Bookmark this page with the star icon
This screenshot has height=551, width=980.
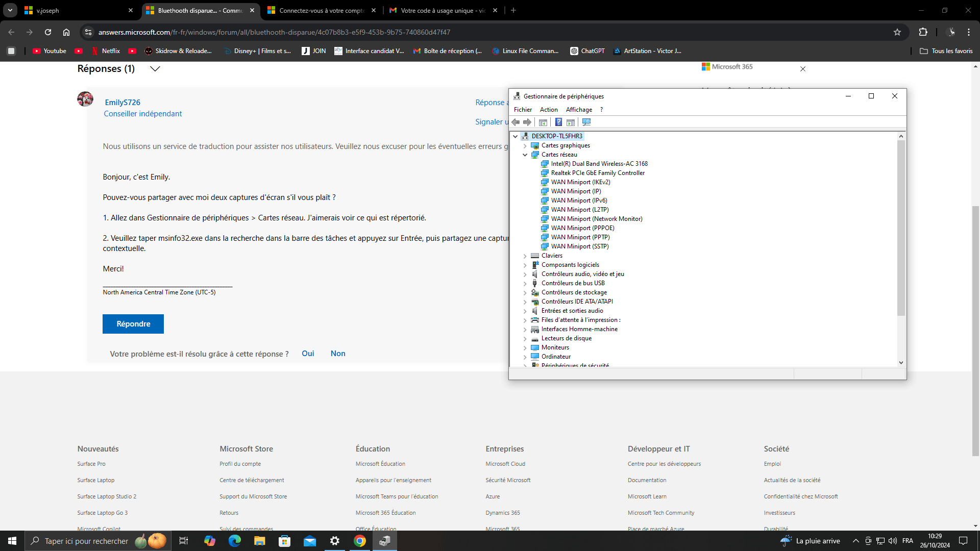897,32
